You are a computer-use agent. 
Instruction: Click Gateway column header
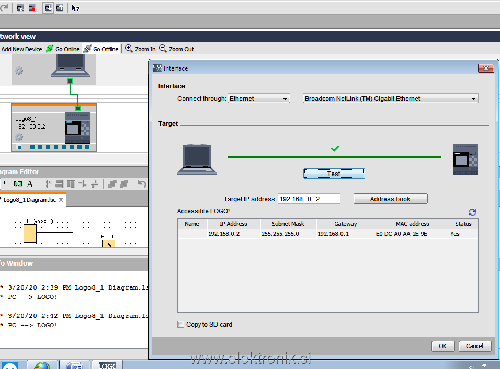click(x=345, y=224)
